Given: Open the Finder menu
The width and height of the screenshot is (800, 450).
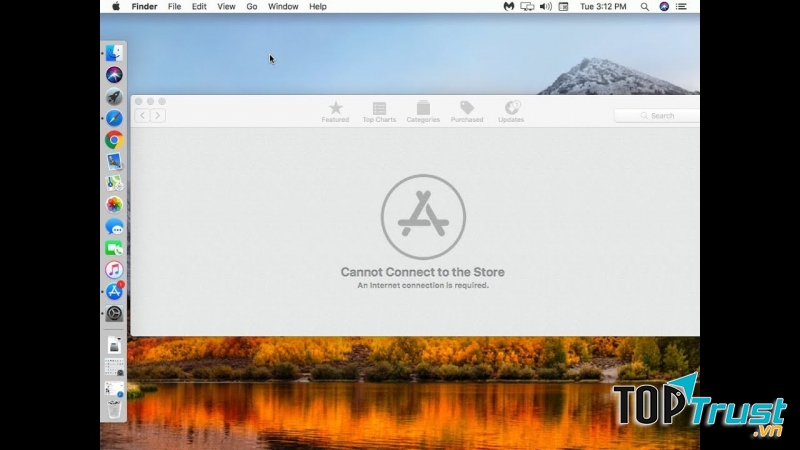Looking at the screenshot, I should tap(144, 7).
